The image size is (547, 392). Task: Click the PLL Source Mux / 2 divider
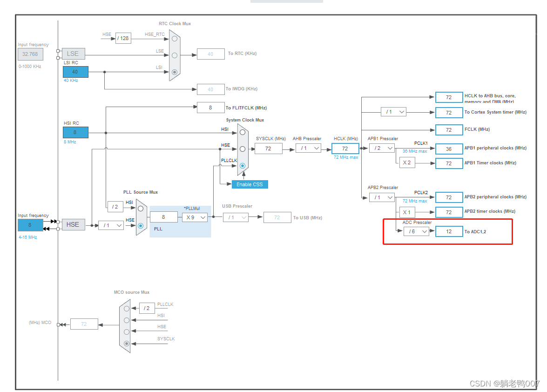point(115,207)
